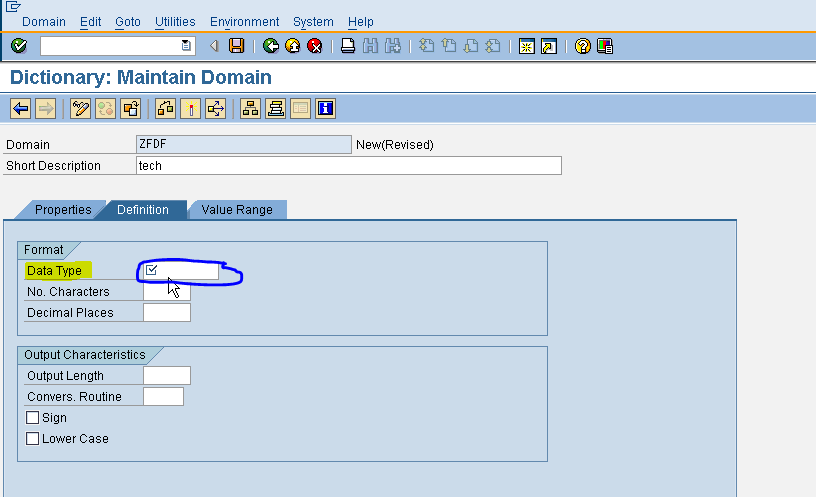The width and height of the screenshot is (816, 497).
Task: Click the 'New(Revised)' status text
Action: point(394,145)
